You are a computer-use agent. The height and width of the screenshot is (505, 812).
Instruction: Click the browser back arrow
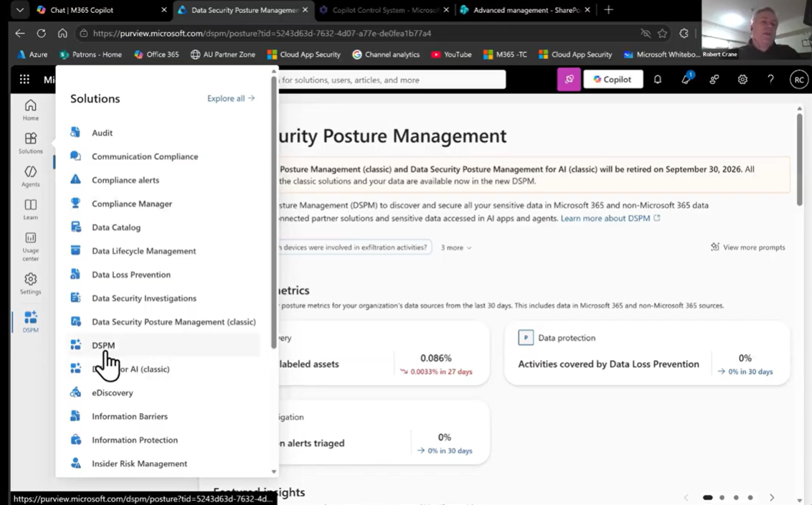(x=20, y=33)
